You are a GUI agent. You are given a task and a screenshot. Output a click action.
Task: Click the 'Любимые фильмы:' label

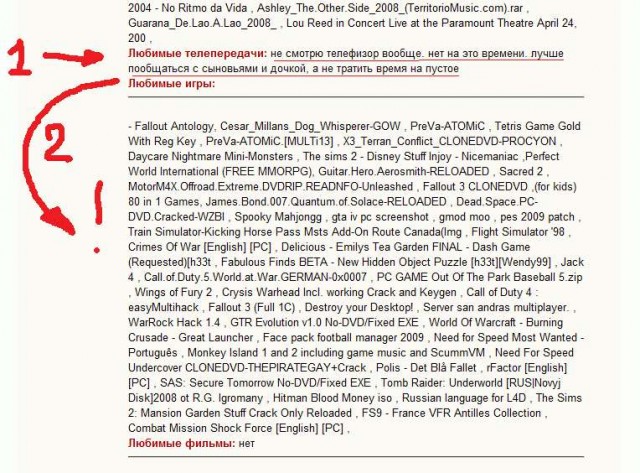pyautogui.click(x=182, y=443)
